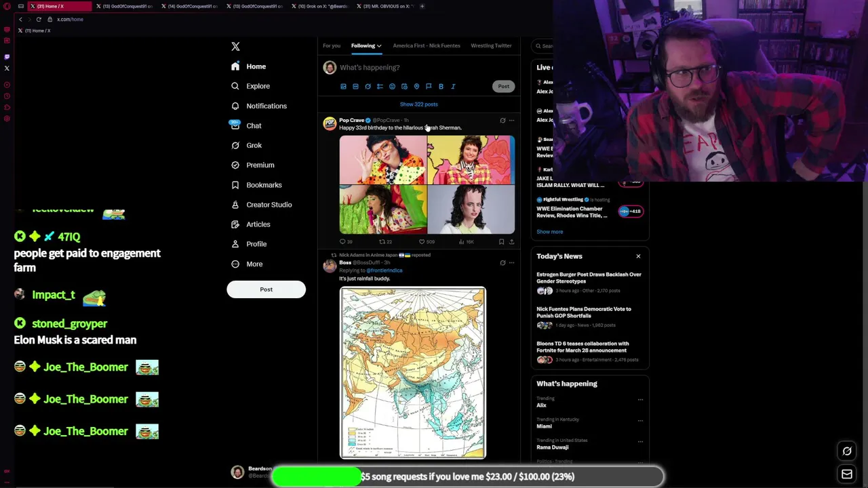Open a new browser tab
The image size is (868, 488).
tap(422, 6)
